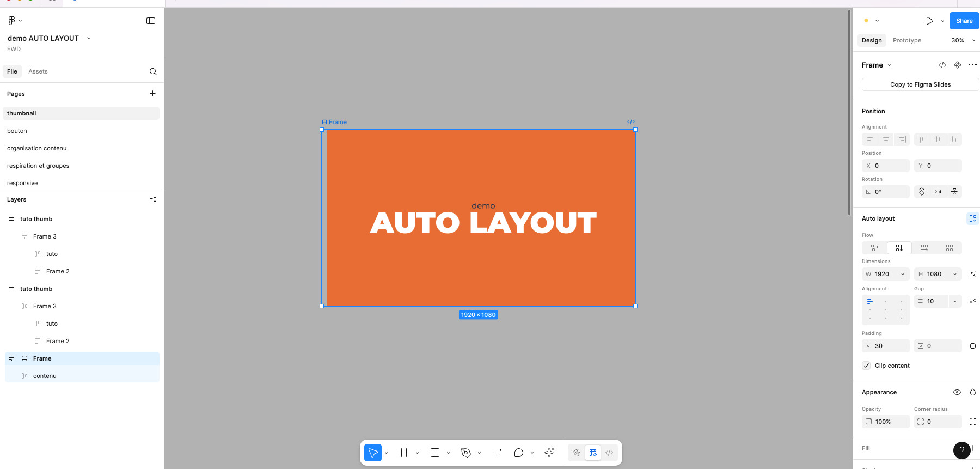The image size is (980, 469).
Task: Click the search icon in left panel
Action: pyautogui.click(x=153, y=71)
